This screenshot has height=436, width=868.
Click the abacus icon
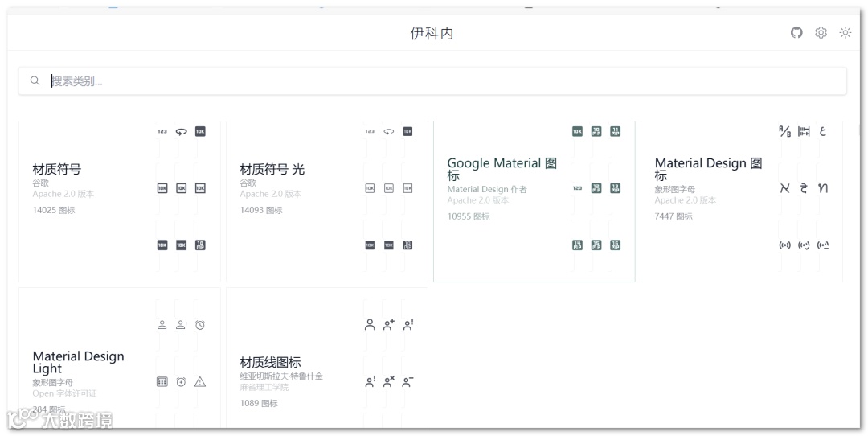point(804,131)
